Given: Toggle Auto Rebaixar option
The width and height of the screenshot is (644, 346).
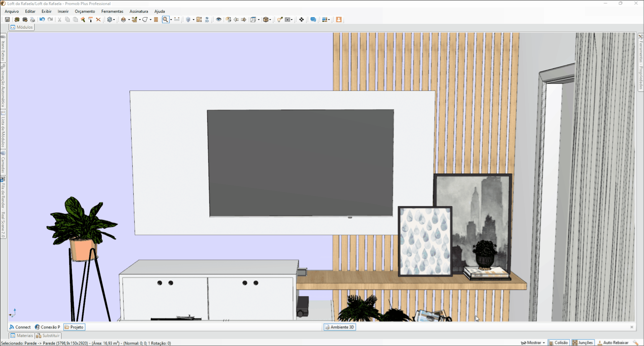Looking at the screenshot, I should tap(613, 343).
